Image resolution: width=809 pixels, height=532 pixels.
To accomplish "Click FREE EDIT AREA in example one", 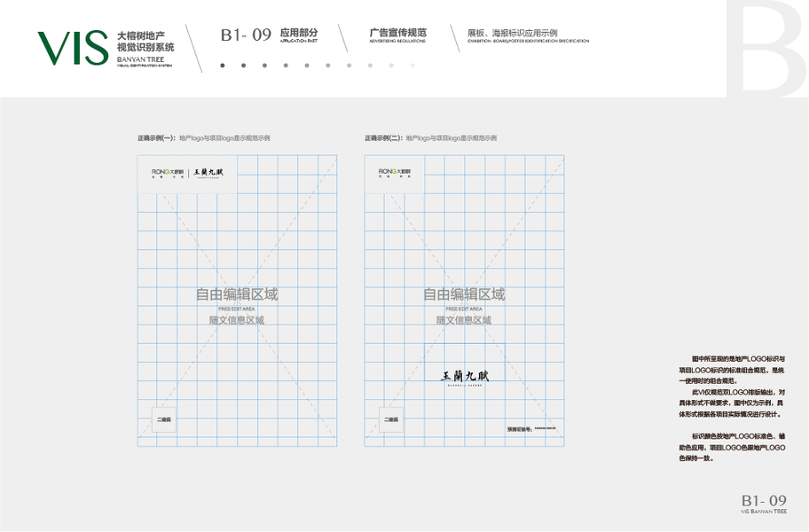I will point(237,309).
